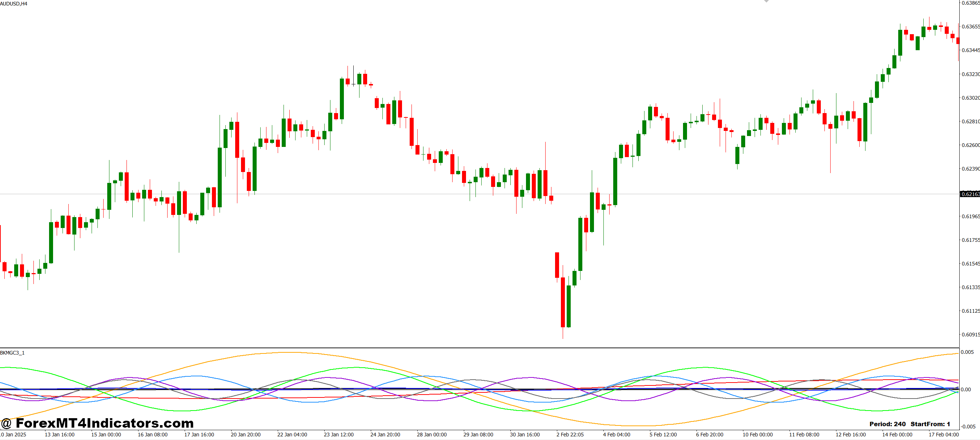The width and height of the screenshot is (980, 440).
Task: Click the 17 Feb 04:00 date label
Action: pyautogui.click(x=944, y=435)
